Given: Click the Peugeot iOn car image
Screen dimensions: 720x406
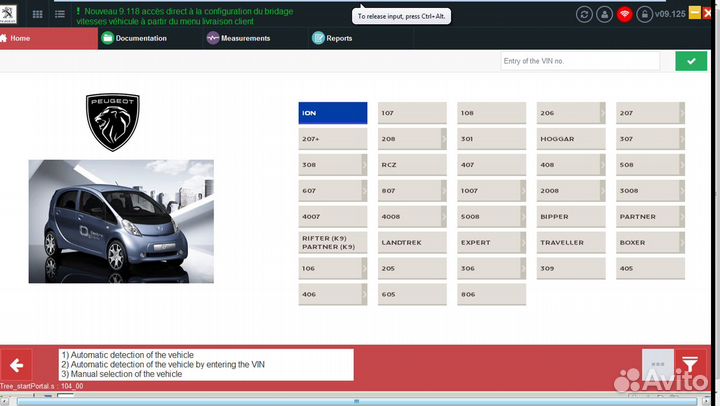Looking at the screenshot, I should (121, 221).
